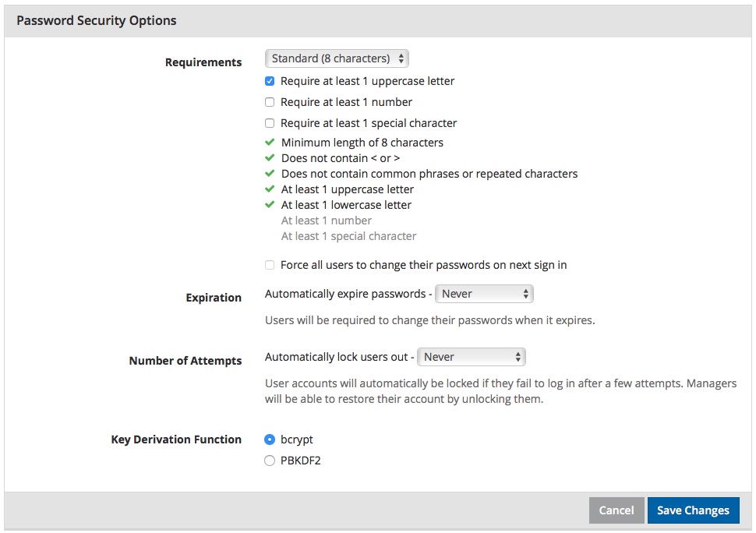
Task: Click checkmark next to 'At least 1 lowercase letter'
Action: pyautogui.click(x=270, y=204)
